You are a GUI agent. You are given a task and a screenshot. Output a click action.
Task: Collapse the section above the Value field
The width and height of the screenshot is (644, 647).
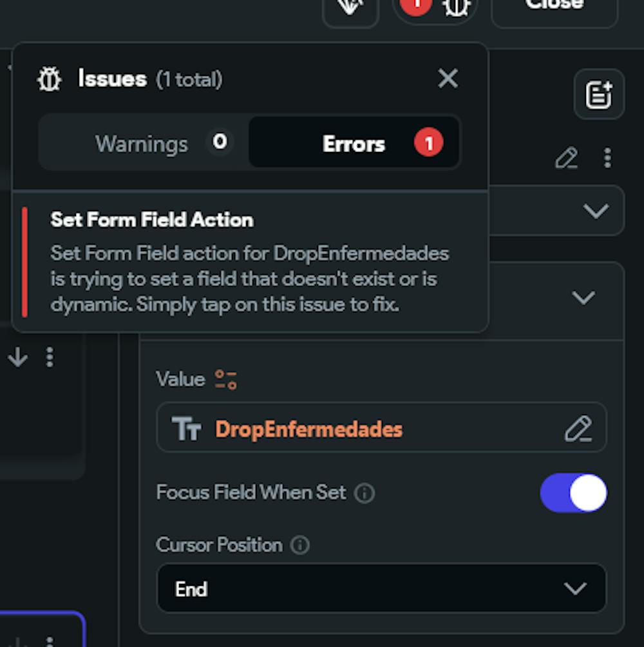583,297
